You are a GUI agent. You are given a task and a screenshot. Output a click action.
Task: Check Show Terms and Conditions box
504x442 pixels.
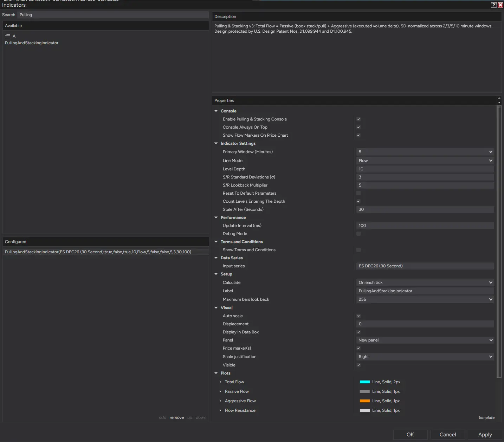coord(358,250)
